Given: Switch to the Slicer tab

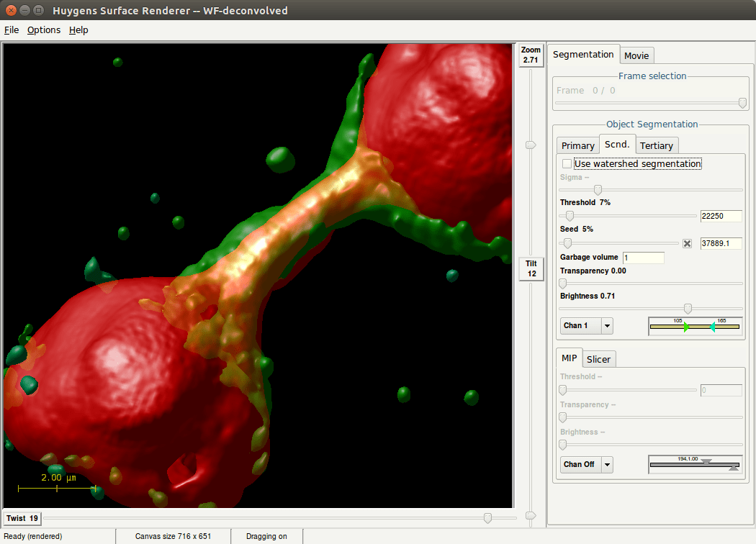Looking at the screenshot, I should click(598, 359).
